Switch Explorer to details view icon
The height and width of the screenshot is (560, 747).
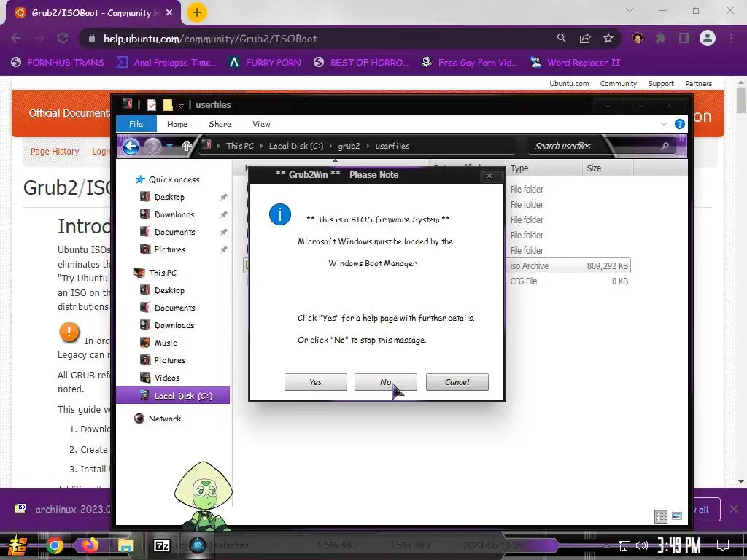(661, 516)
